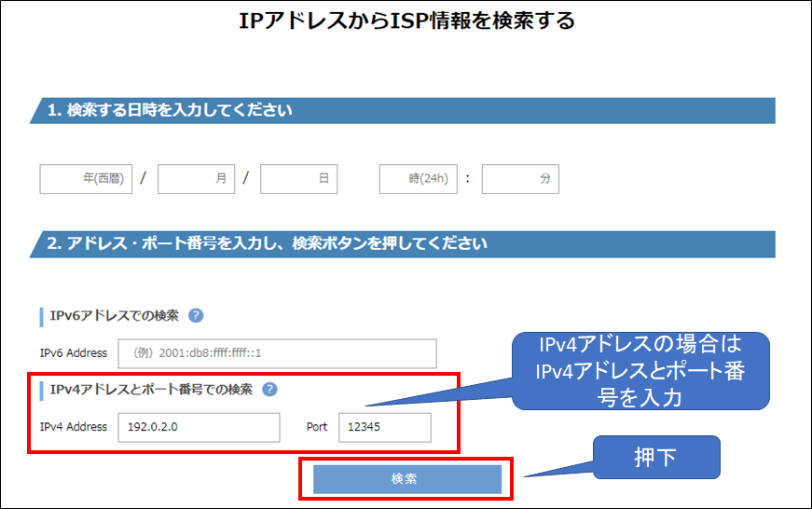
Task: Click the help icon beside IPv6アドレスでの検索
Action: coord(196,315)
